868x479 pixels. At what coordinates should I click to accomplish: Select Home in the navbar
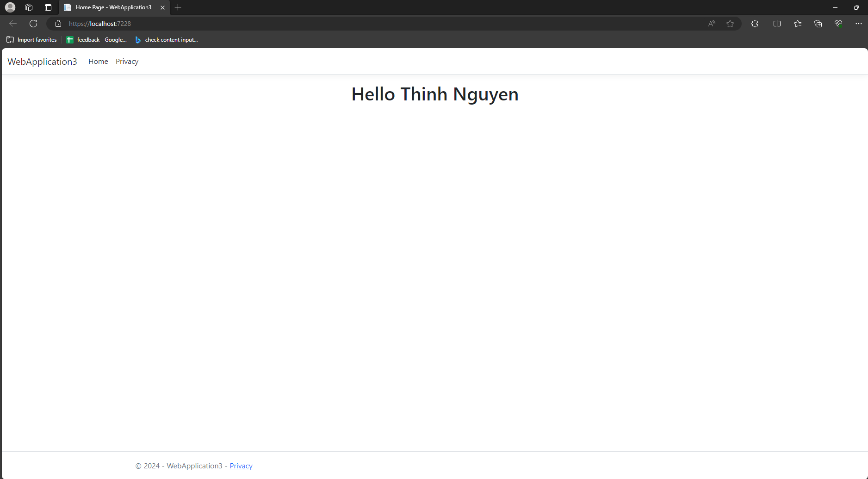[x=98, y=62]
